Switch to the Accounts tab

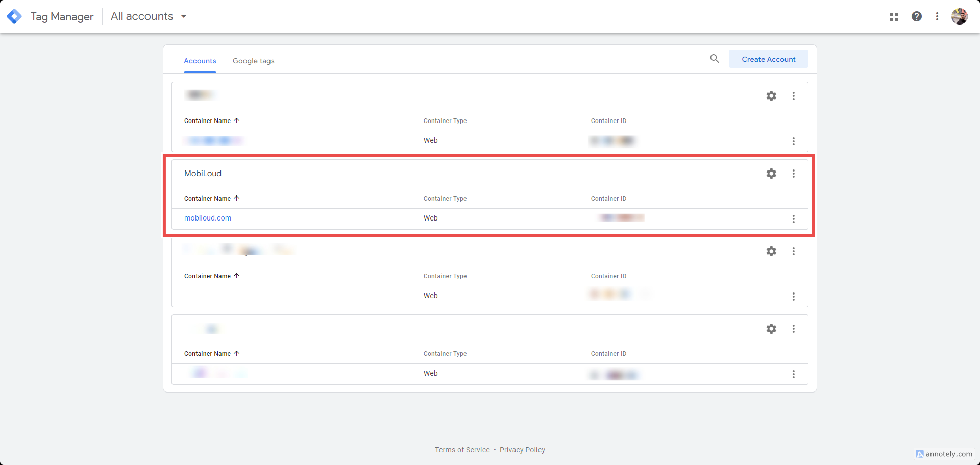[200, 61]
